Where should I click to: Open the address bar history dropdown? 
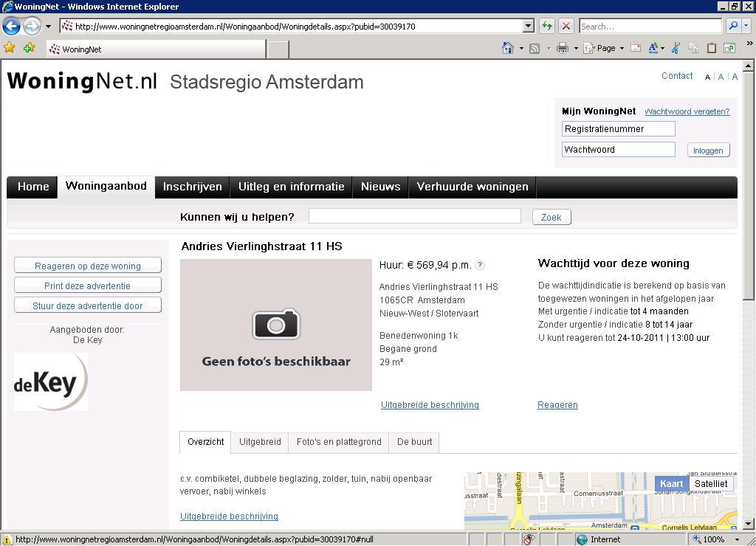pos(529,26)
